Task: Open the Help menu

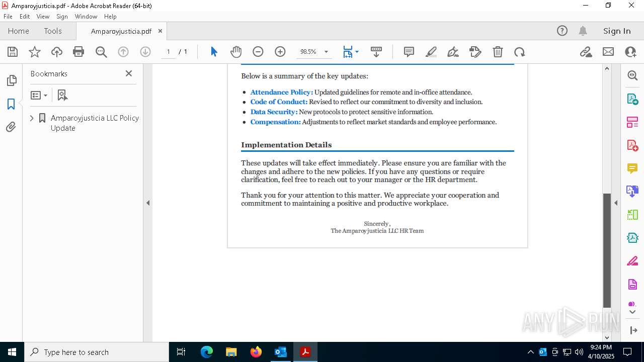Action: (110, 17)
